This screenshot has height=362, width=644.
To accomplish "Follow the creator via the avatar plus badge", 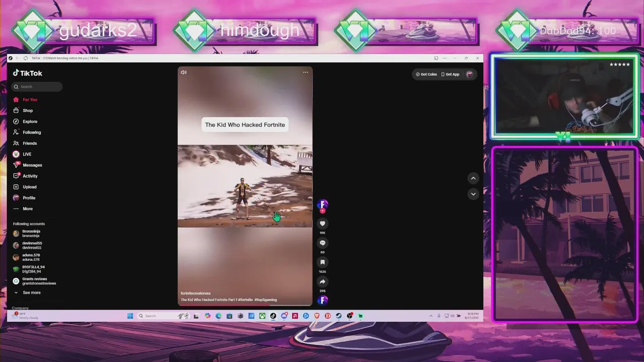I will (x=323, y=211).
